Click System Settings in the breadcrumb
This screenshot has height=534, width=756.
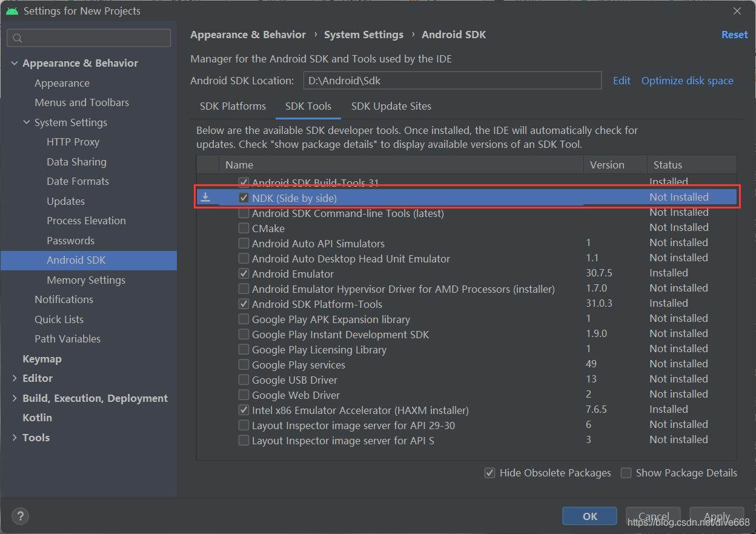(363, 35)
